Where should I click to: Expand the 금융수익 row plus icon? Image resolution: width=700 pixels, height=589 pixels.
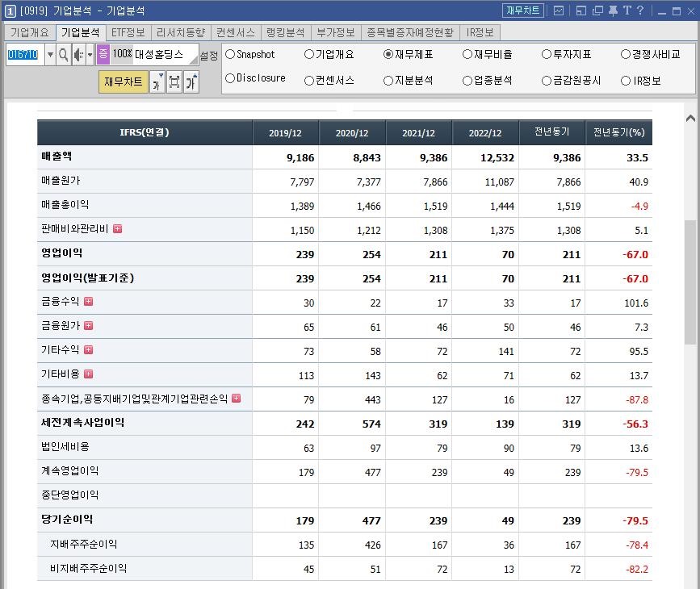click(88, 302)
